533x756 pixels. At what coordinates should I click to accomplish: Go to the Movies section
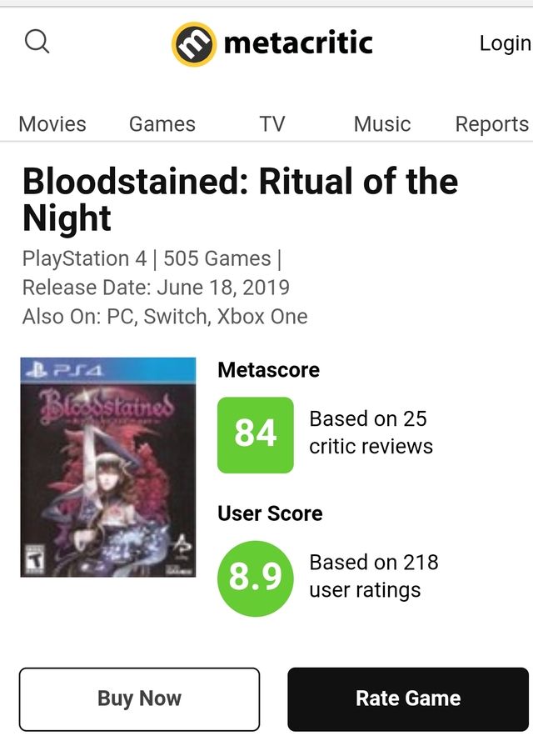[52, 124]
